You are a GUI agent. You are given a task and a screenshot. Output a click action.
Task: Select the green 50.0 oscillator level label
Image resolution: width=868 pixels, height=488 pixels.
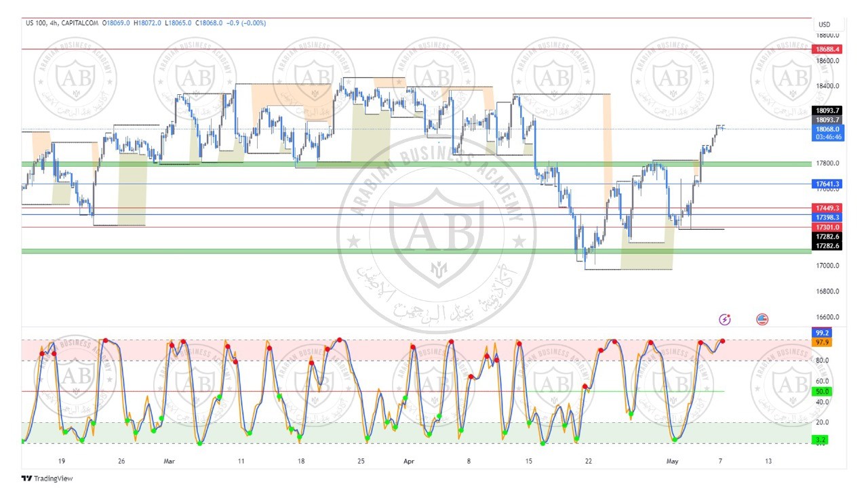coord(822,392)
